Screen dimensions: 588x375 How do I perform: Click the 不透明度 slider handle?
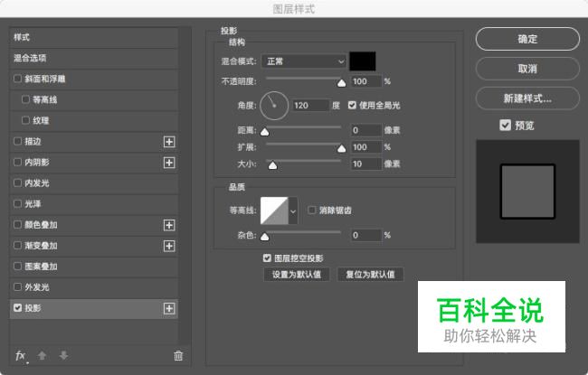pos(342,83)
